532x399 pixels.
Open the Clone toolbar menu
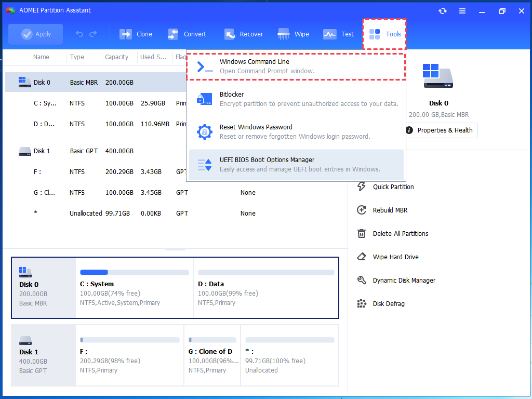pos(136,34)
